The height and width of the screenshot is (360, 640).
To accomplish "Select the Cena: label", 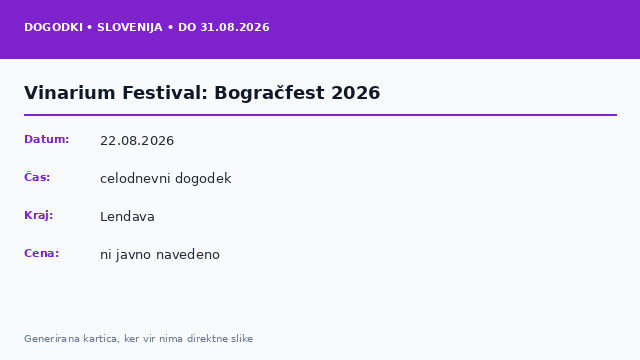I will (42, 253).
